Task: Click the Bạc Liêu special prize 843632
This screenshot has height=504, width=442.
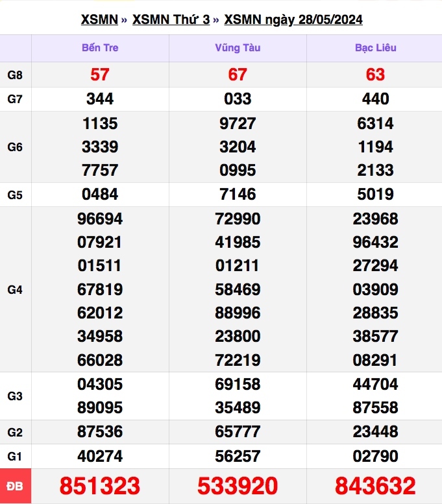Action: click(375, 486)
